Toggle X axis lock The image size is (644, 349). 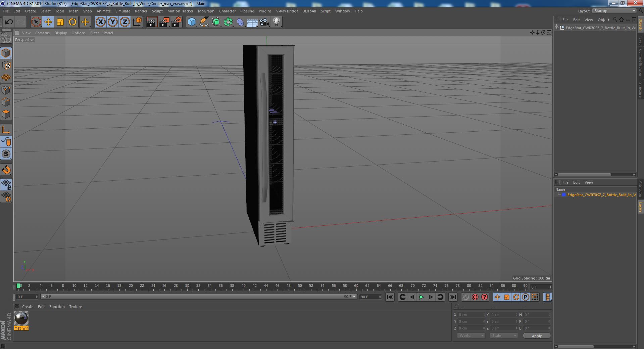click(x=100, y=22)
